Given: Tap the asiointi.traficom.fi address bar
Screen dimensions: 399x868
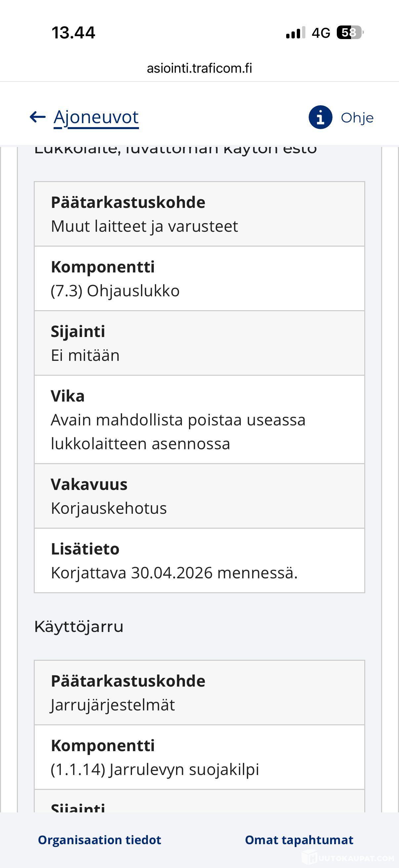Looking at the screenshot, I should pos(199,69).
